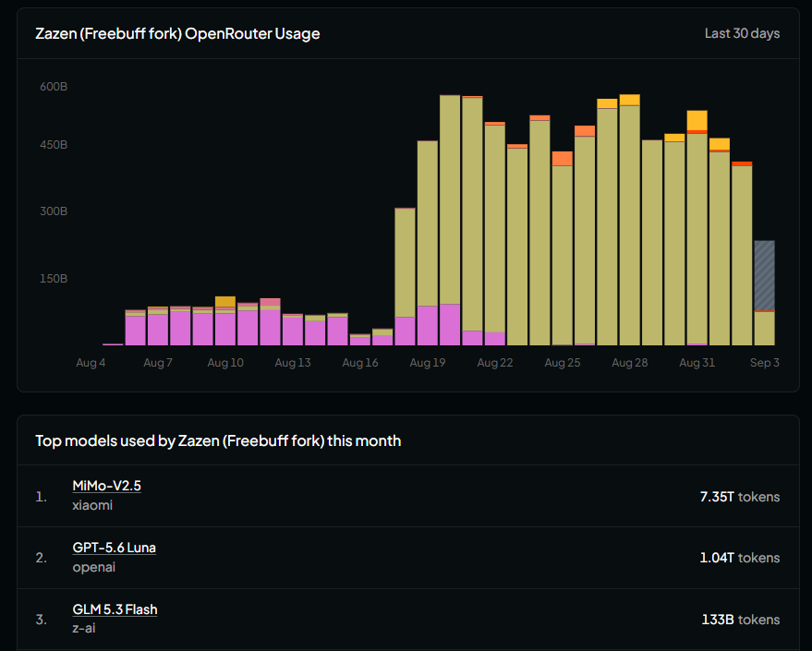Click the 1.04T tokens value
The image size is (812, 651).
(x=740, y=558)
